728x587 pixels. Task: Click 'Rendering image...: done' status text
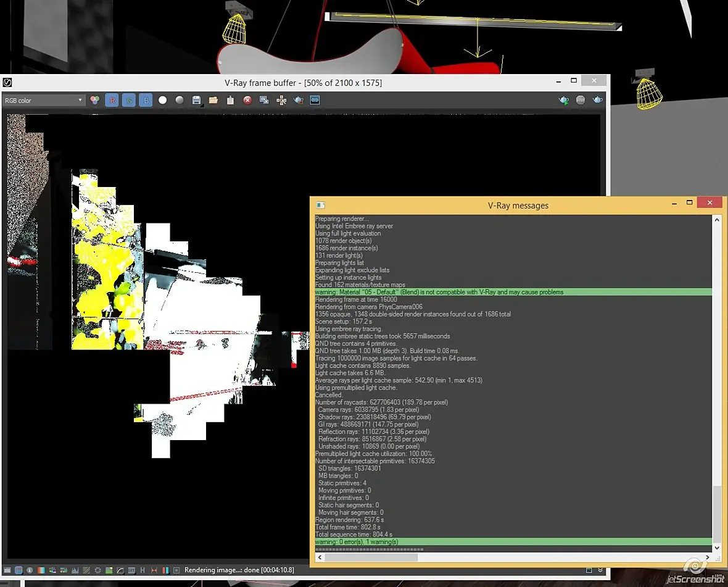click(239, 570)
